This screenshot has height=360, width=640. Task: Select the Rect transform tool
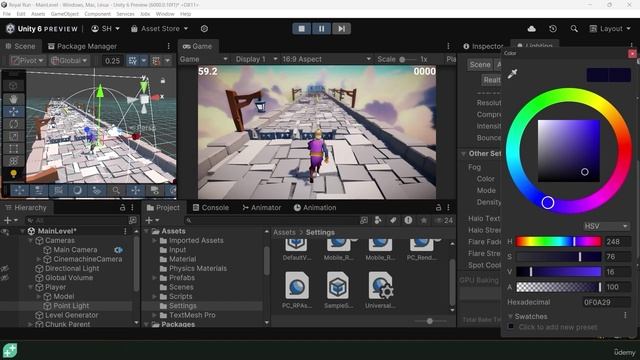(x=13, y=149)
